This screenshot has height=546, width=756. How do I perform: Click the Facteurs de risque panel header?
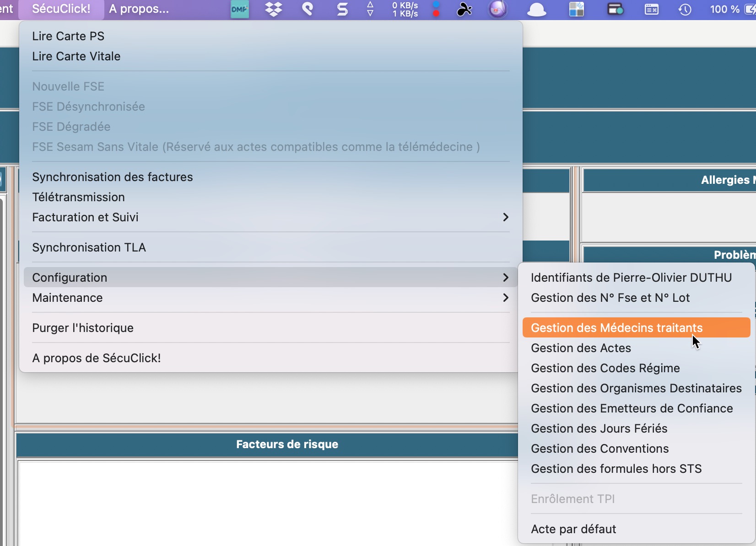tap(267, 444)
